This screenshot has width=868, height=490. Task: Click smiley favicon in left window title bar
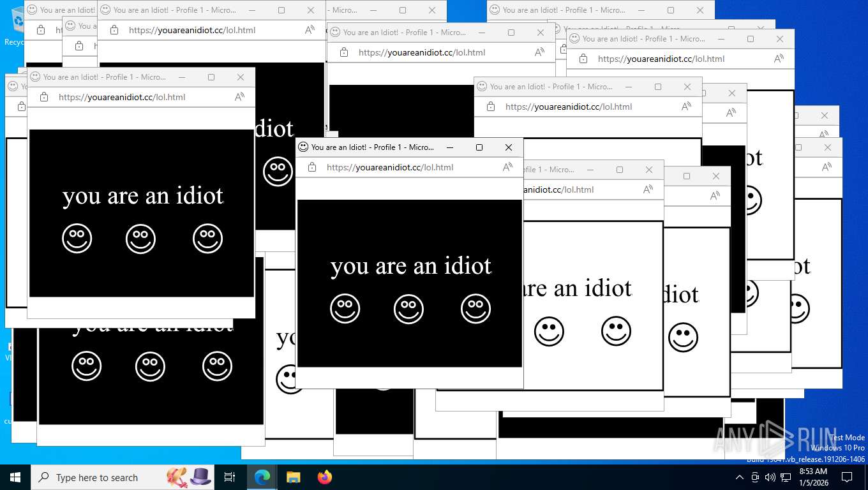(35, 77)
